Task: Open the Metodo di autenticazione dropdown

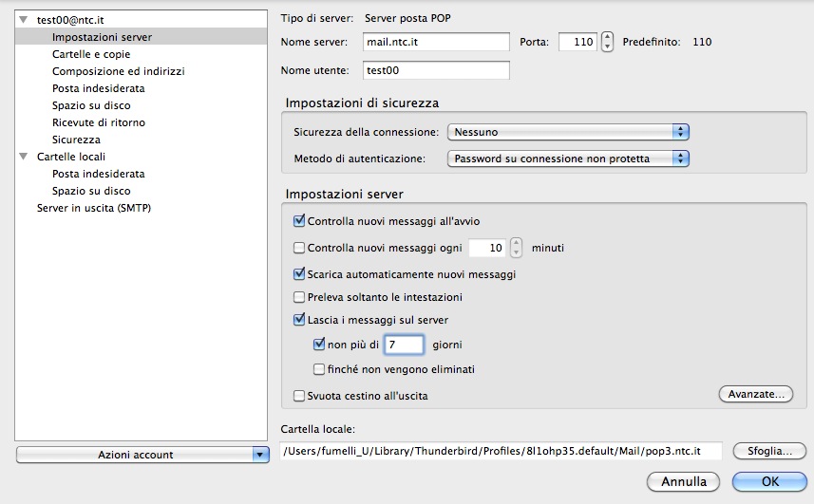Action: pos(567,159)
